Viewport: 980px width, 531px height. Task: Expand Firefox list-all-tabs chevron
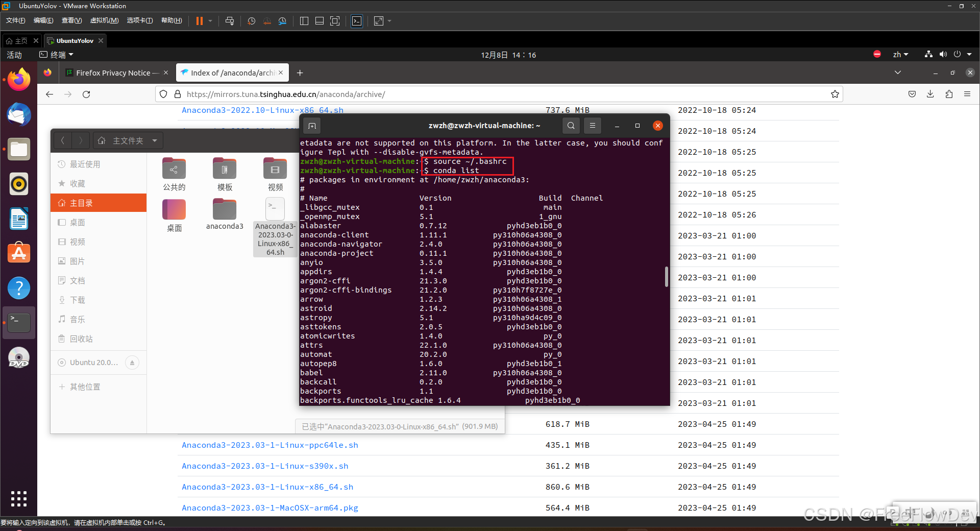[x=897, y=73]
